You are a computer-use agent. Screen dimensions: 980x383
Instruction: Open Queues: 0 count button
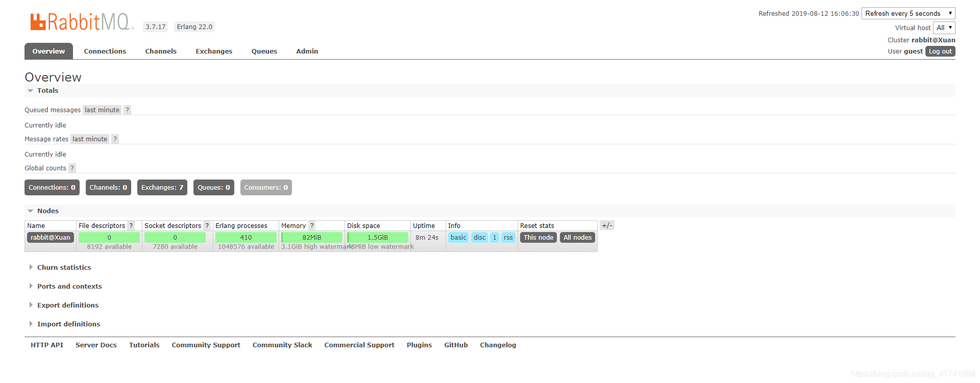pos(214,187)
